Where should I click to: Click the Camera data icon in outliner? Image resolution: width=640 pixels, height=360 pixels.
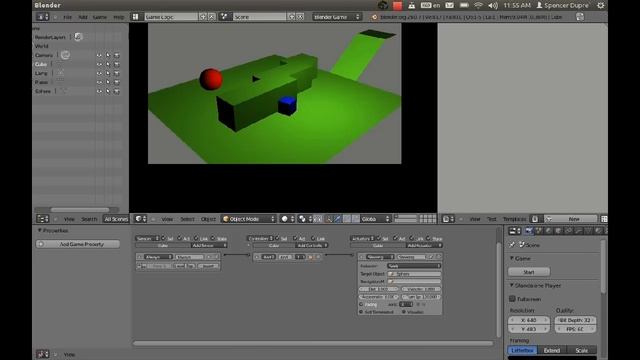(x=65, y=55)
